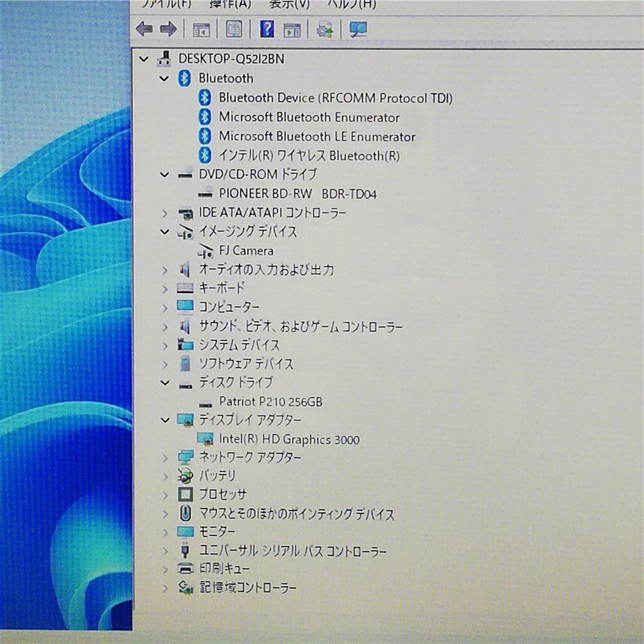Expand the ネットワーク アダプター category
This screenshot has height=644, width=644.
point(165,457)
